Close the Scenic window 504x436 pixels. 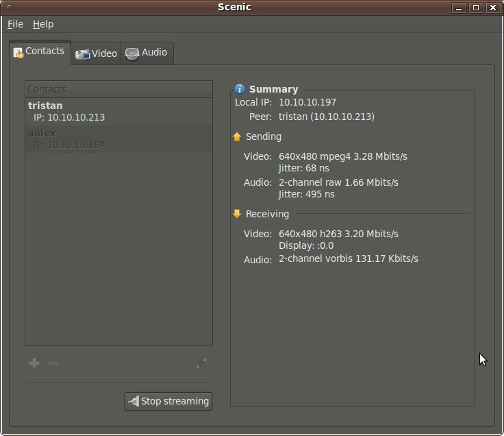pyautogui.click(x=492, y=8)
